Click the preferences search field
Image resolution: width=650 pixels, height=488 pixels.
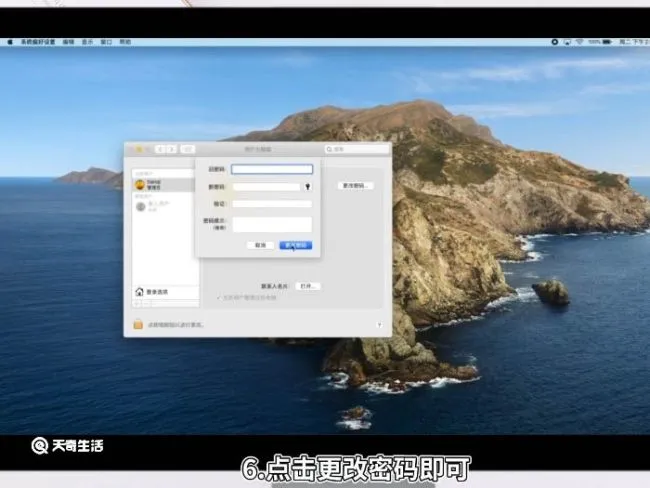[357, 149]
